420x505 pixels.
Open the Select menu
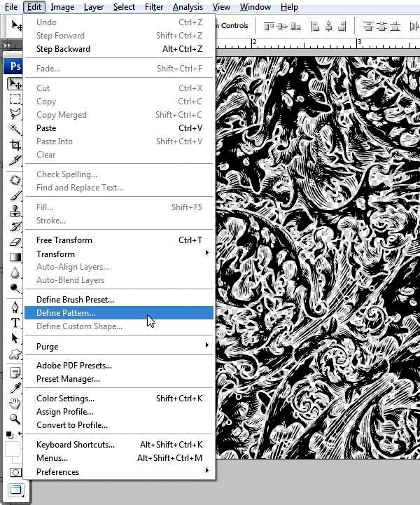click(124, 7)
